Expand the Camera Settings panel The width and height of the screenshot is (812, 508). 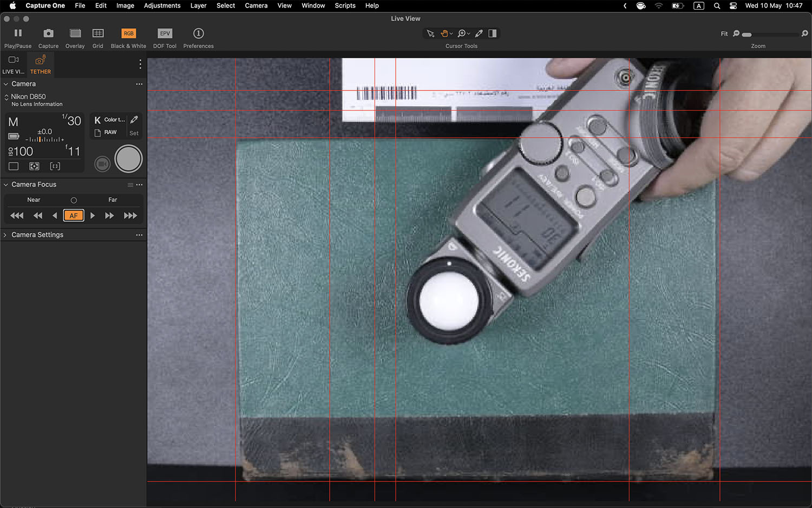[x=5, y=235]
